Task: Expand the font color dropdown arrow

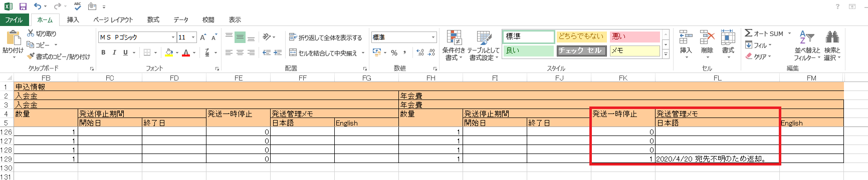Action: (x=194, y=52)
